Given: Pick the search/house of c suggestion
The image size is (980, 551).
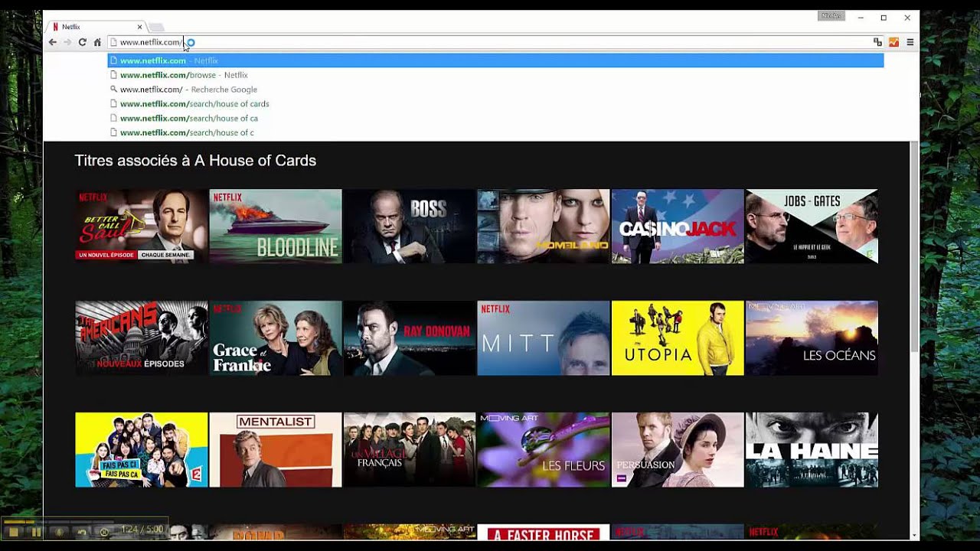Looking at the screenshot, I should 495,132.
